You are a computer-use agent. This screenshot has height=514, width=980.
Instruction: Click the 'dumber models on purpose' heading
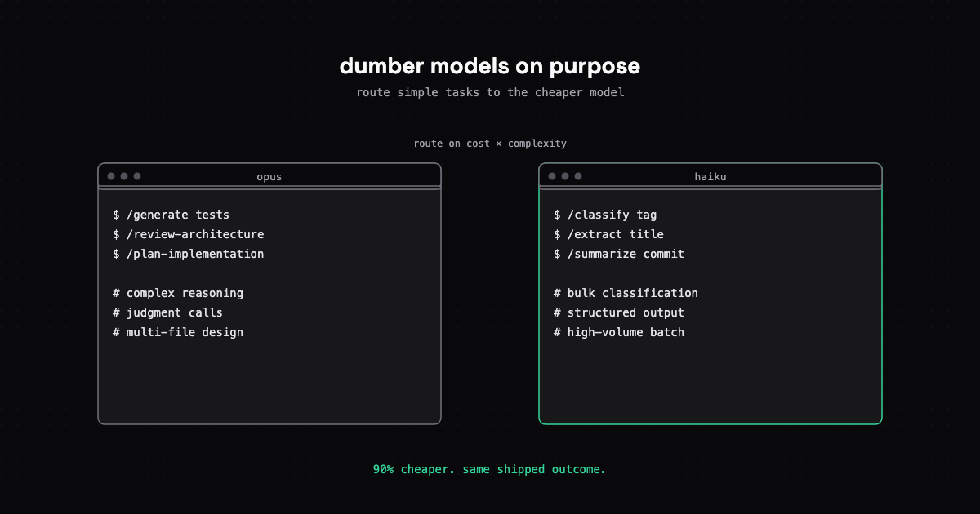click(x=490, y=66)
